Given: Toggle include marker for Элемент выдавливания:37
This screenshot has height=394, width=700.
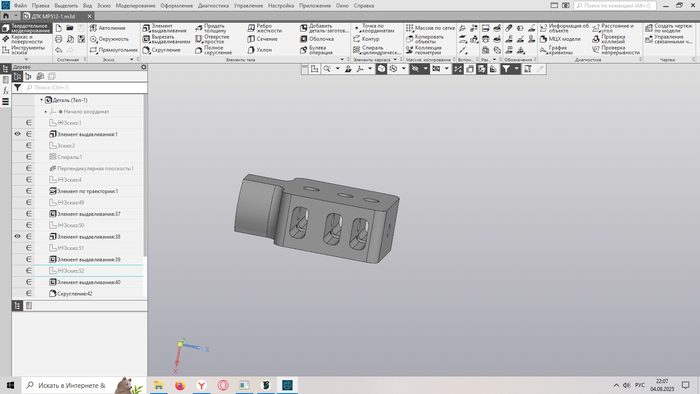Looking at the screenshot, I should pyautogui.click(x=29, y=214).
